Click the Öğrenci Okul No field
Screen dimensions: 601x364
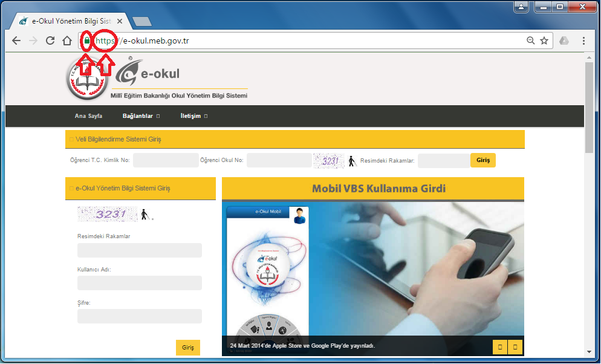(x=279, y=160)
